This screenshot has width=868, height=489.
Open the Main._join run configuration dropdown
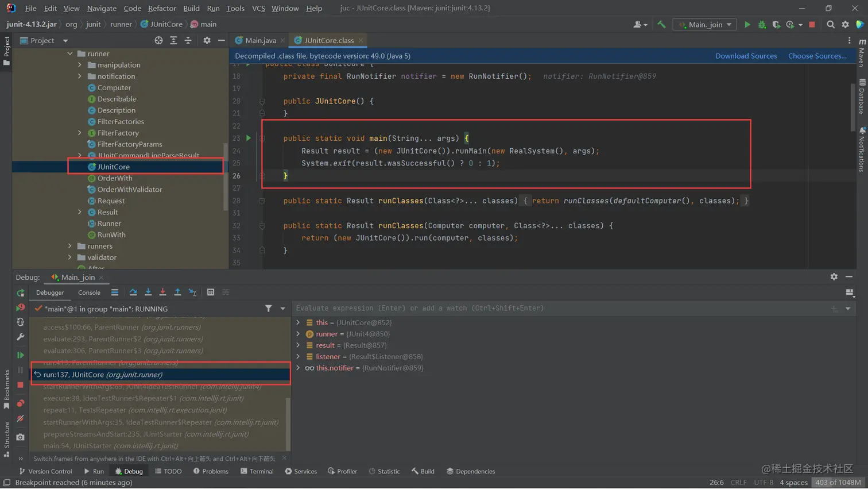[x=705, y=25]
